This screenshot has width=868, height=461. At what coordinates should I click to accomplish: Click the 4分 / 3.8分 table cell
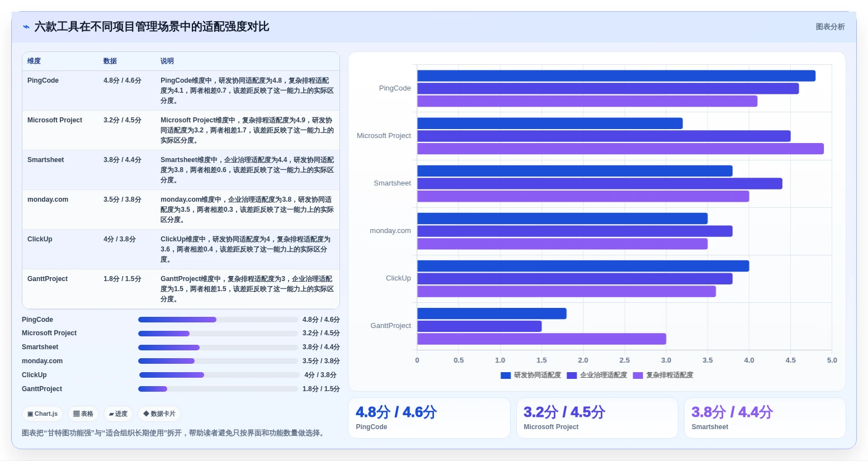point(120,239)
